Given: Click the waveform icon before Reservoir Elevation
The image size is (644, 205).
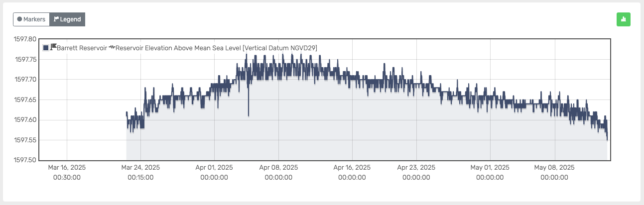Looking at the screenshot, I should [x=112, y=48].
